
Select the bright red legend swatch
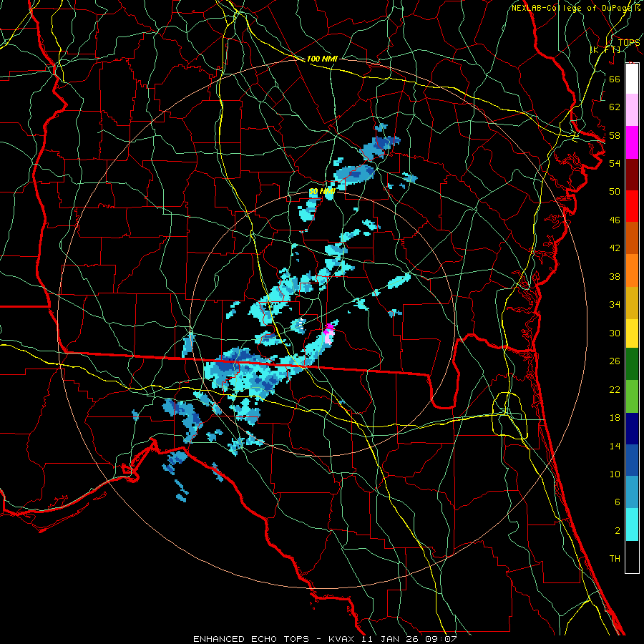[x=632, y=206]
